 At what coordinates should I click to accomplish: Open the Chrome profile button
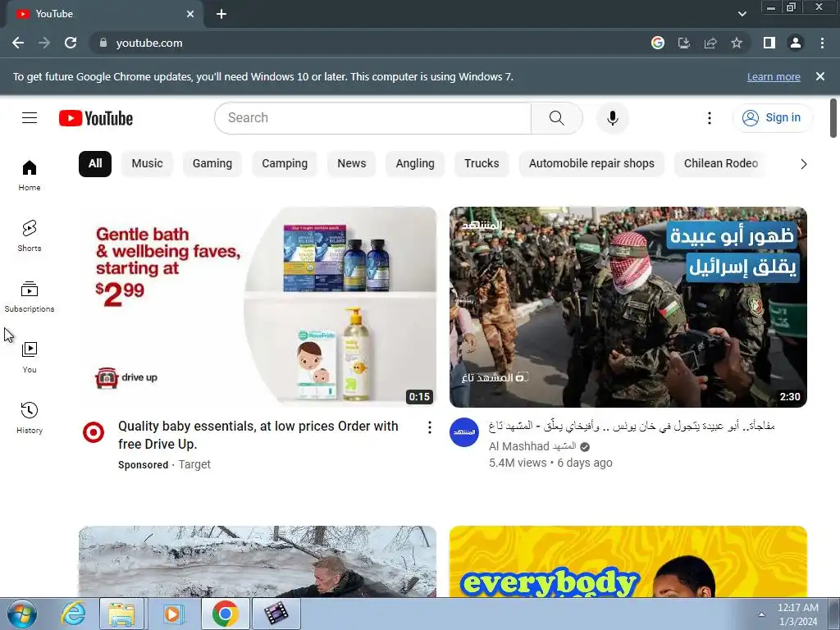click(796, 43)
